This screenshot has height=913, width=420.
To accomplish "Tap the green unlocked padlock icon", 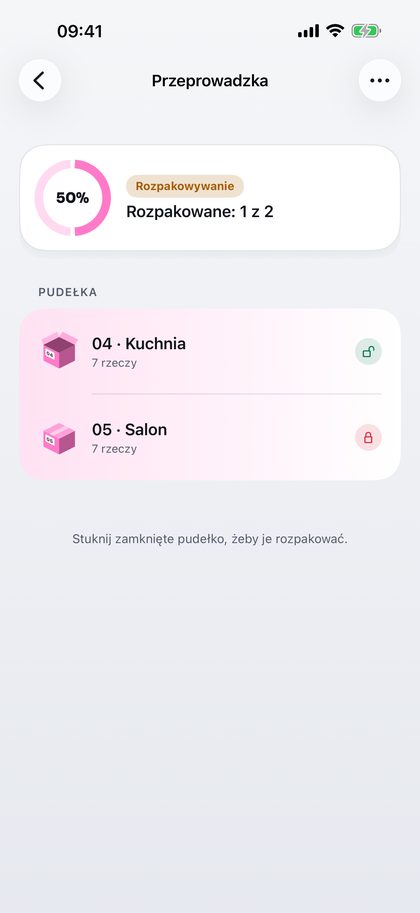I will pyautogui.click(x=368, y=352).
